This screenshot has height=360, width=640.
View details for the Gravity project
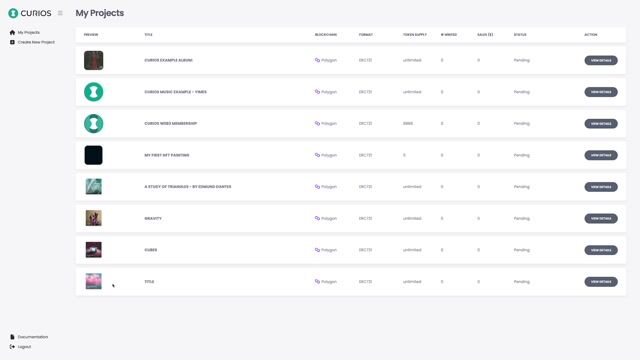tap(601, 218)
